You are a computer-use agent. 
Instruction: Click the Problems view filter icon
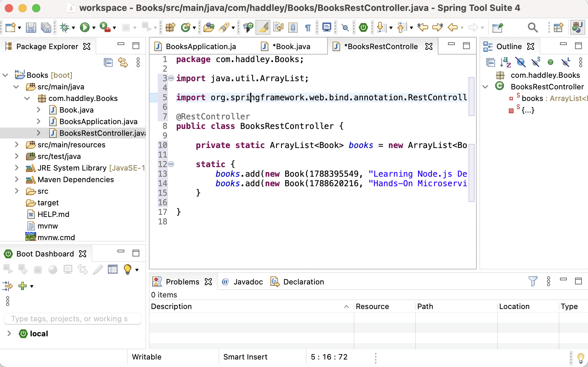click(533, 281)
